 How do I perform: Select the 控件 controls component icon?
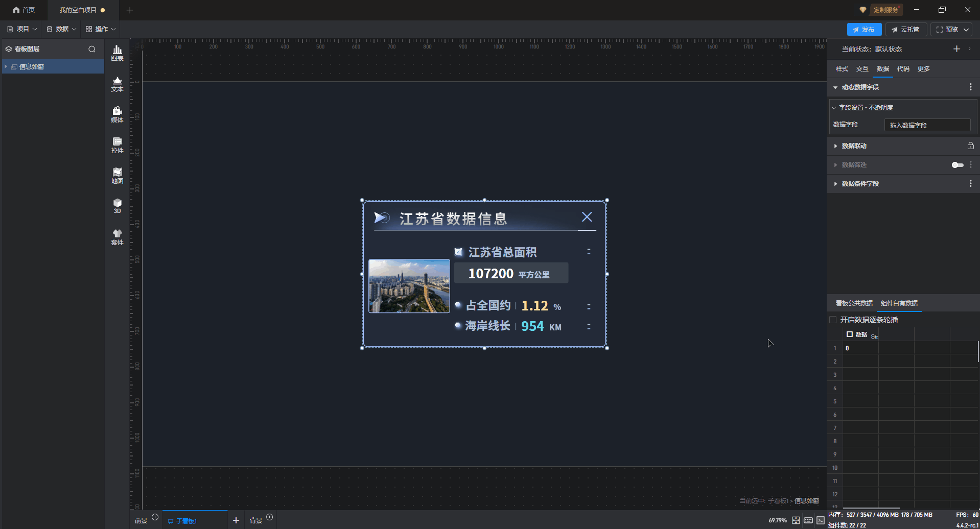[x=117, y=145]
